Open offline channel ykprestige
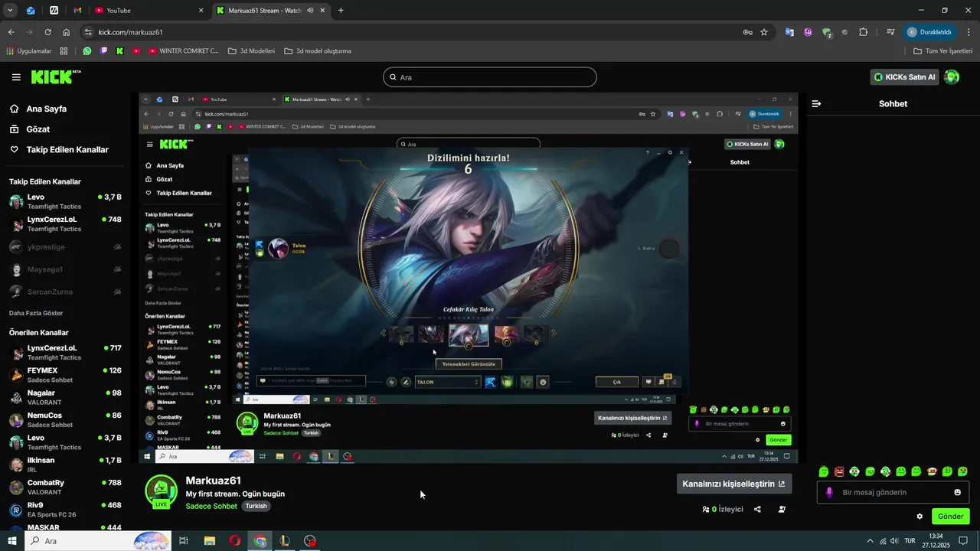This screenshot has height=551, width=980. [65, 247]
